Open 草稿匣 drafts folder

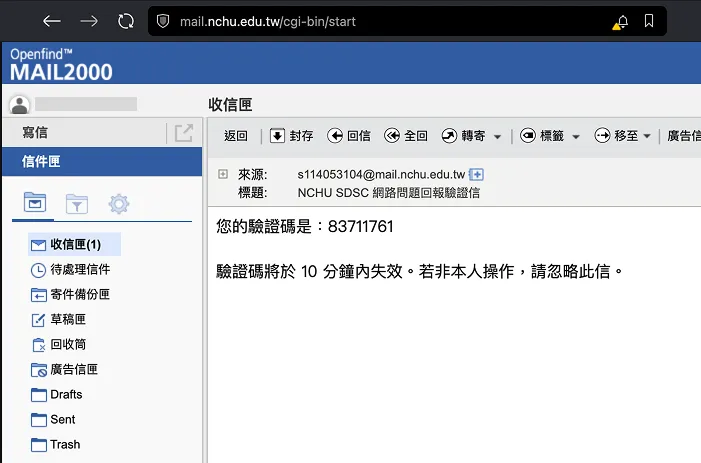click(x=59, y=320)
